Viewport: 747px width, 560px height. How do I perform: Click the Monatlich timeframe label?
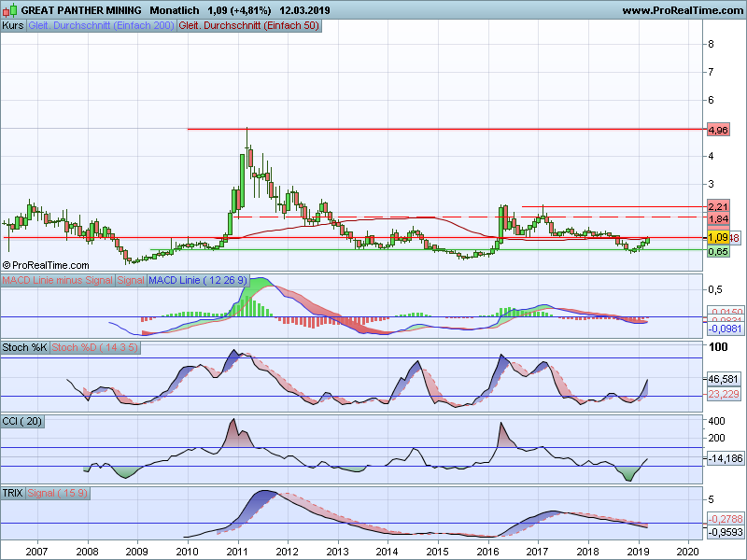tap(176, 10)
